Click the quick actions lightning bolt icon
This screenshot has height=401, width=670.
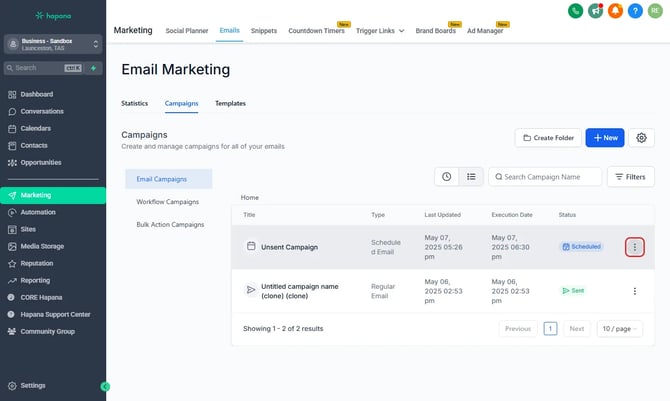click(94, 68)
